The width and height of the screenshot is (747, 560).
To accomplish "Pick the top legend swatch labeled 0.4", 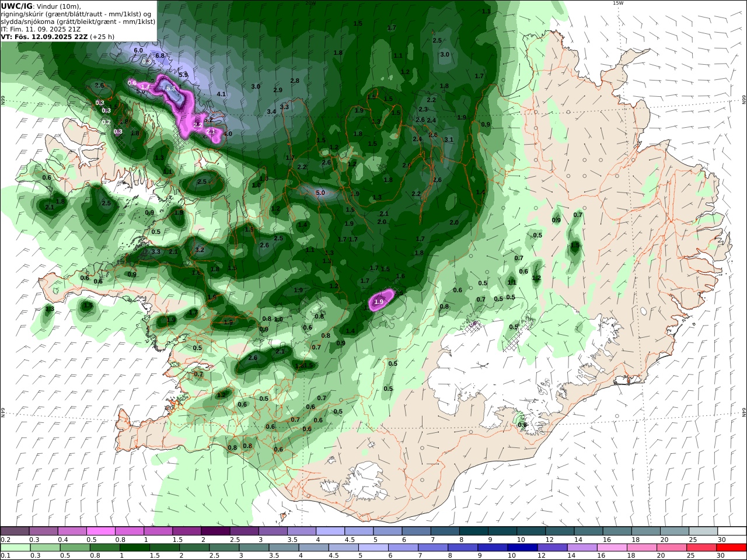I will (x=72, y=531).
